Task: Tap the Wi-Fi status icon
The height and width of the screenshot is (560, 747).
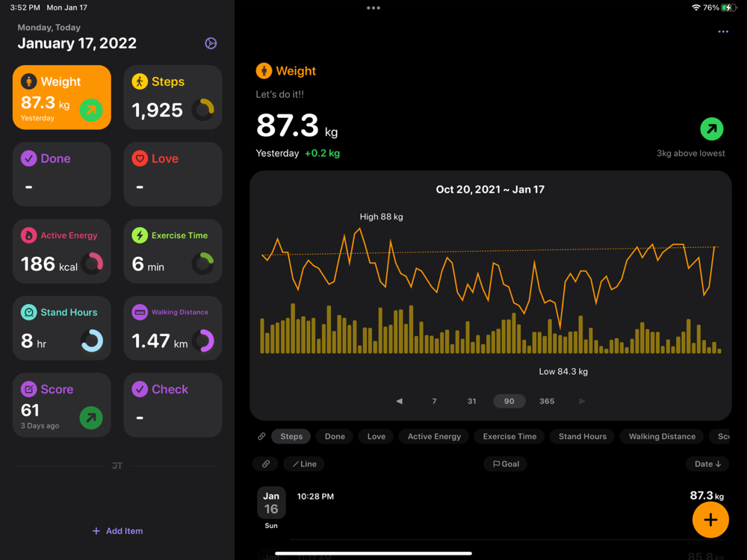Action: [696, 7]
